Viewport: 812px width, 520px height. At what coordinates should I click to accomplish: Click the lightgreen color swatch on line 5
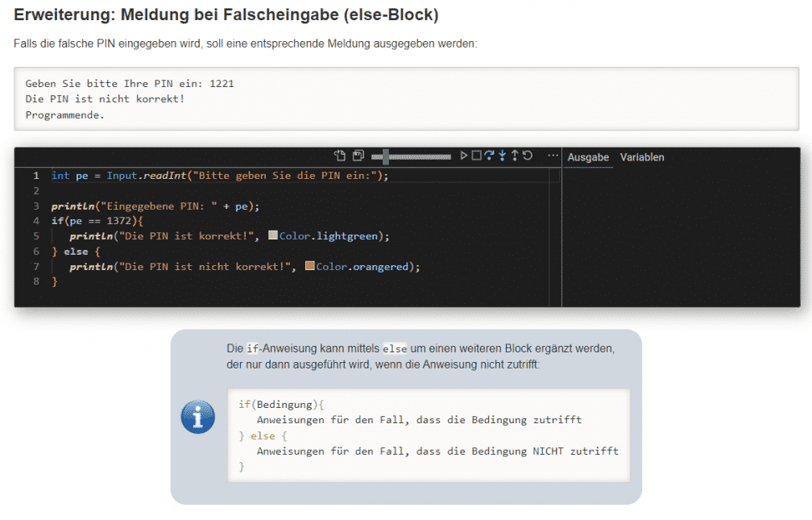point(271,235)
